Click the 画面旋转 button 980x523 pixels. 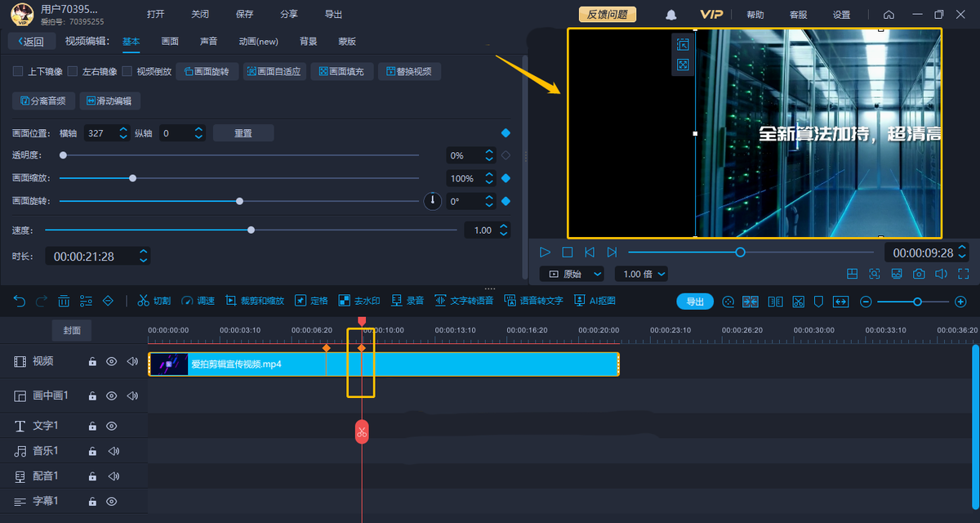pyautogui.click(x=207, y=72)
